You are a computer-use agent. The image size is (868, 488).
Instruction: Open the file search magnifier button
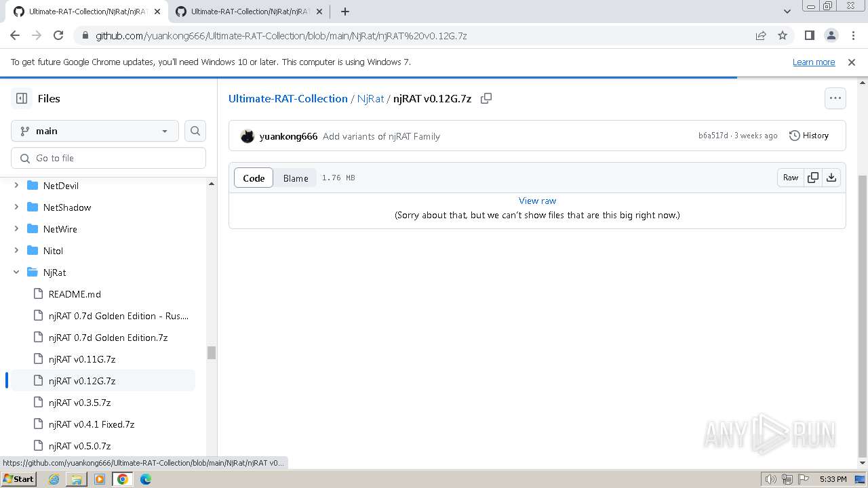click(195, 131)
